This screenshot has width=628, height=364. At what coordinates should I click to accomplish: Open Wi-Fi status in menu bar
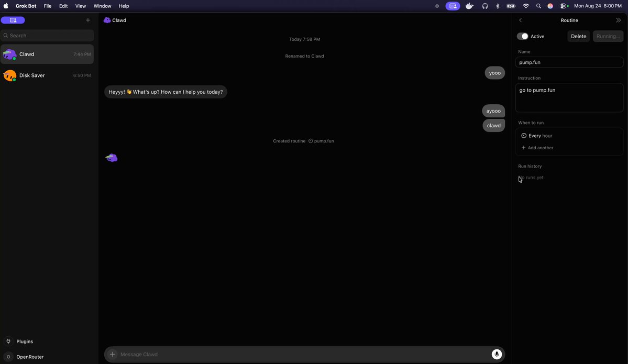[526, 6]
